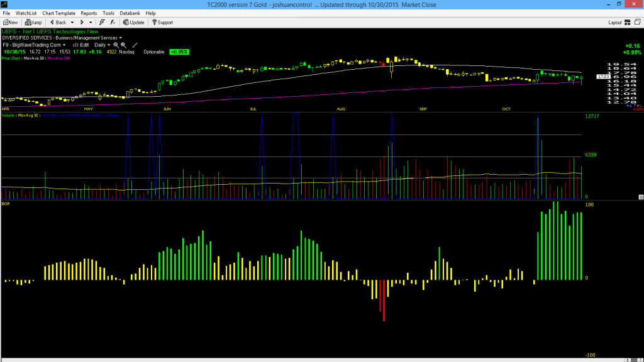The image size is (644, 362).
Task: Click the lightning bolt toolbar icon
Action: tap(102, 23)
